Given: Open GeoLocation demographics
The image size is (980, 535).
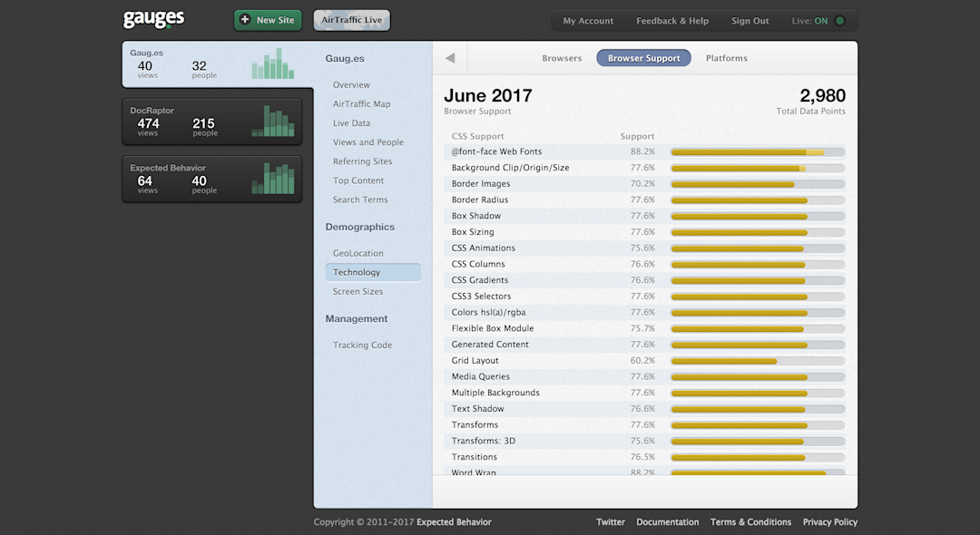Looking at the screenshot, I should 358,254.
